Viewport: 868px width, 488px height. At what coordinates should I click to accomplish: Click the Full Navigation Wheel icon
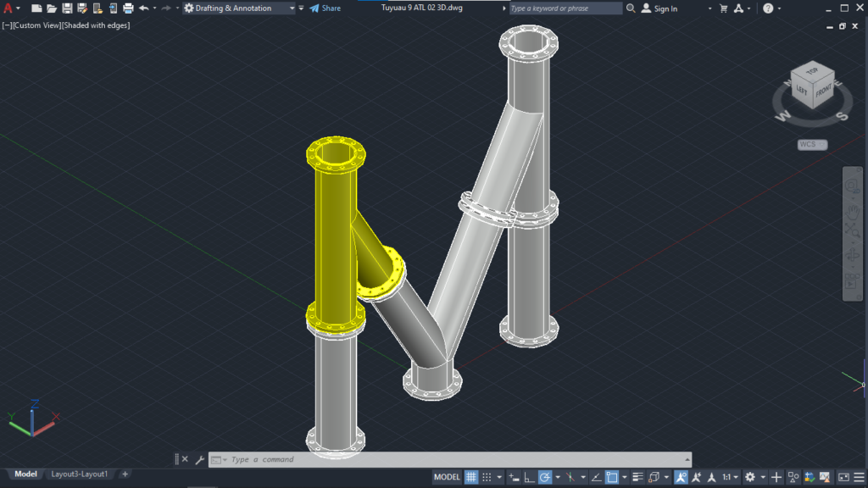[852, 186]
